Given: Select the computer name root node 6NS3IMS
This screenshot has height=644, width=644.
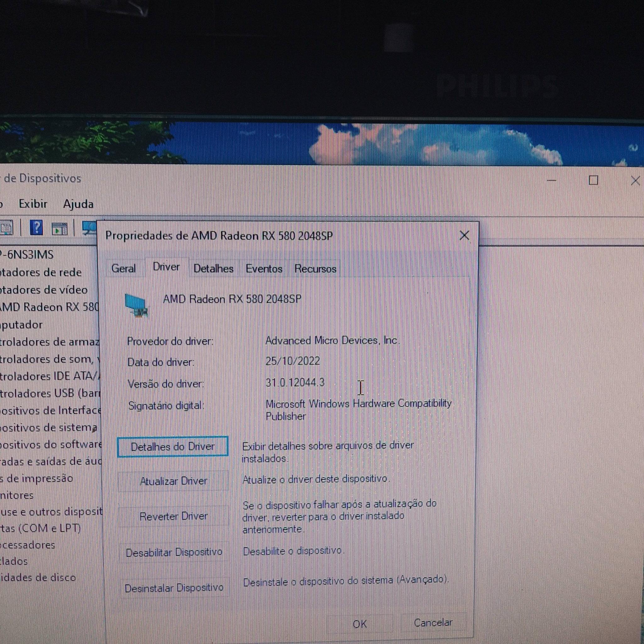Looking at the screenshot, I should pos(27,255).
